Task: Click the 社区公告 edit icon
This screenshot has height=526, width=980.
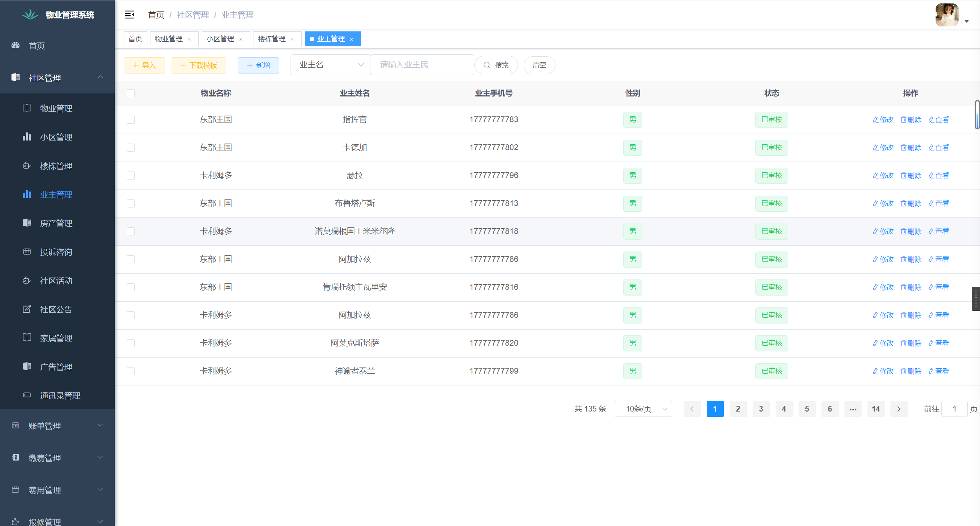Action: [27, 309]
